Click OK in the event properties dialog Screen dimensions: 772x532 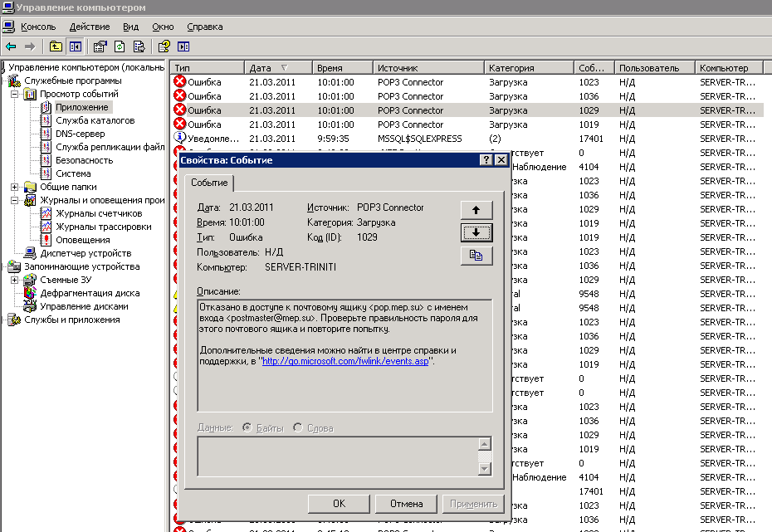tap(339, 504)
